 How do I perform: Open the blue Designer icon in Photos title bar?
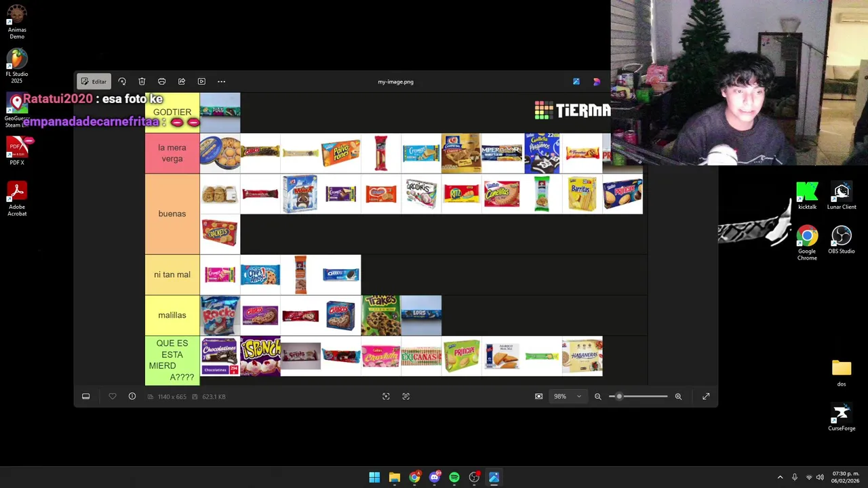pos(576,81)
